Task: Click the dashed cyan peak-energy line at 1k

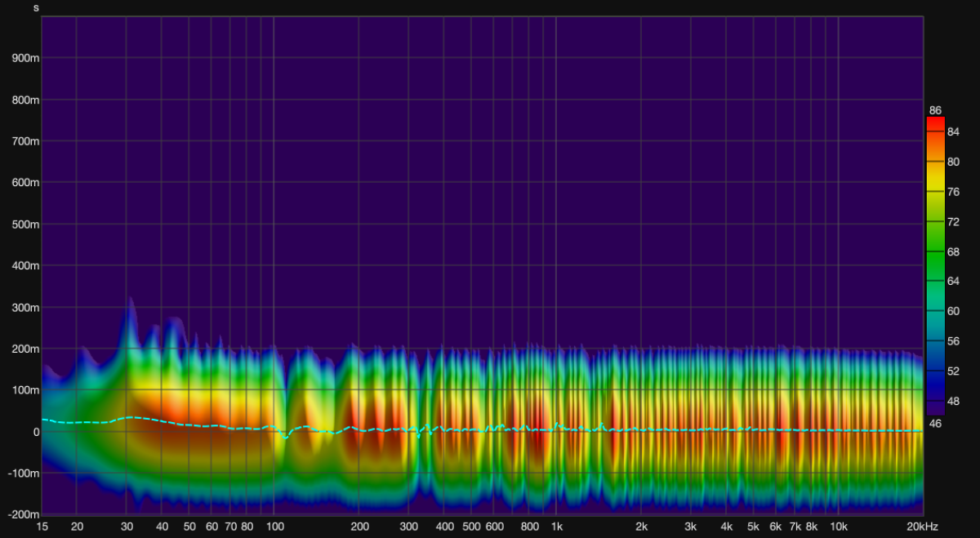Action: coord(556,425)
